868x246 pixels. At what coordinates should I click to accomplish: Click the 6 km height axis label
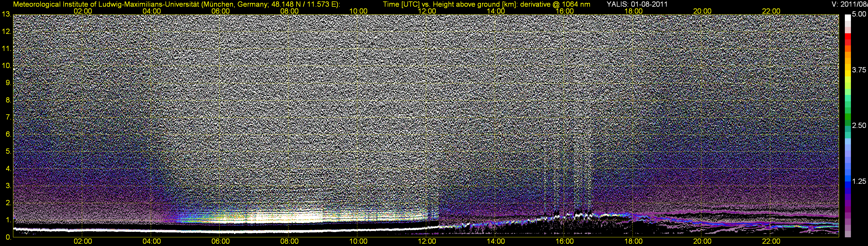click(9, 134)
